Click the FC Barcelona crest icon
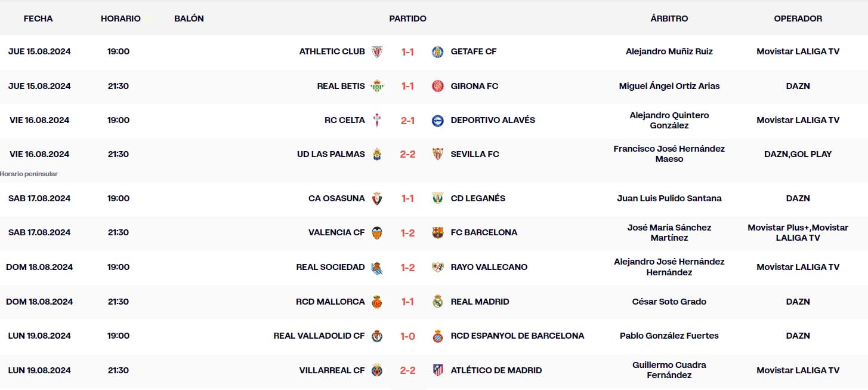Viewport: 868px width, 390px height. click(438, 232)
